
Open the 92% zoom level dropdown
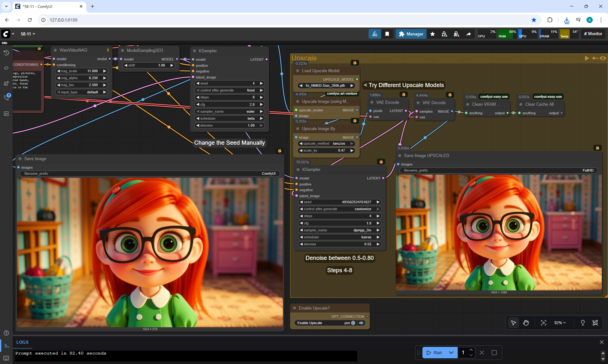coord(560,323)
